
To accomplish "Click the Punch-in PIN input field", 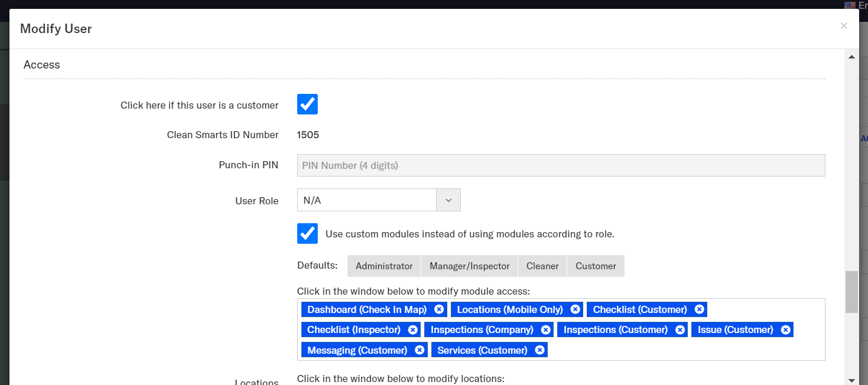I will click(561, 165).
